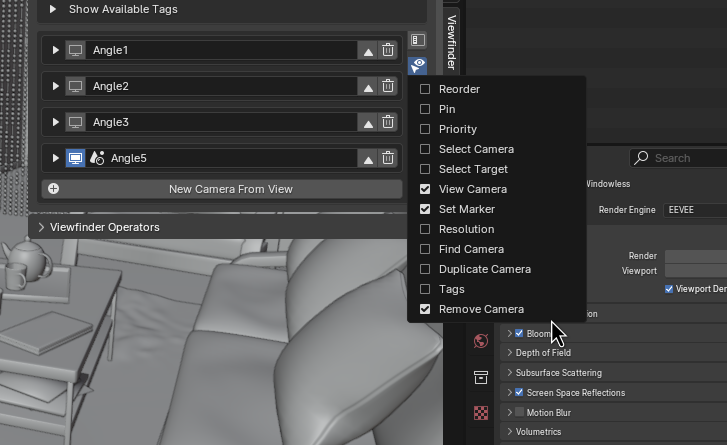This screenshot has height=445, width=727.
Task: Open the Object properties box icon
Action: pos(481,377)
